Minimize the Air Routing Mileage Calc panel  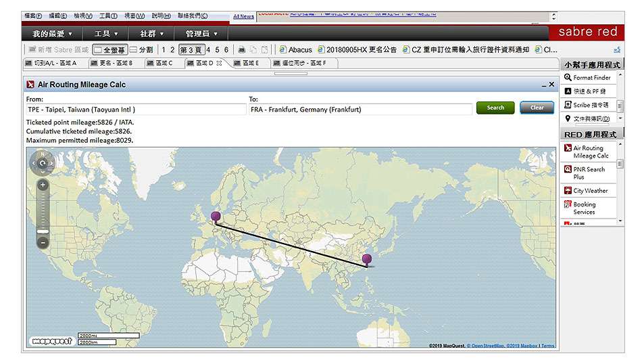[544, 85]
